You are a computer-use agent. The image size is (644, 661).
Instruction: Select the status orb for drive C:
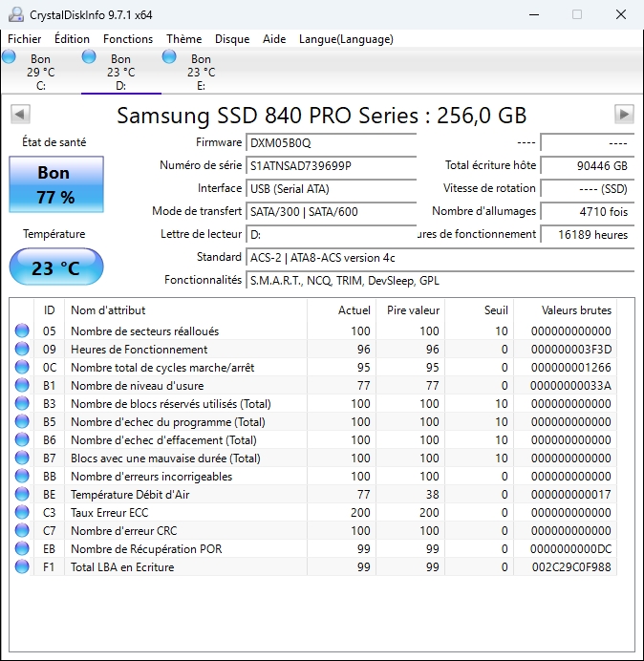(10, 57)
